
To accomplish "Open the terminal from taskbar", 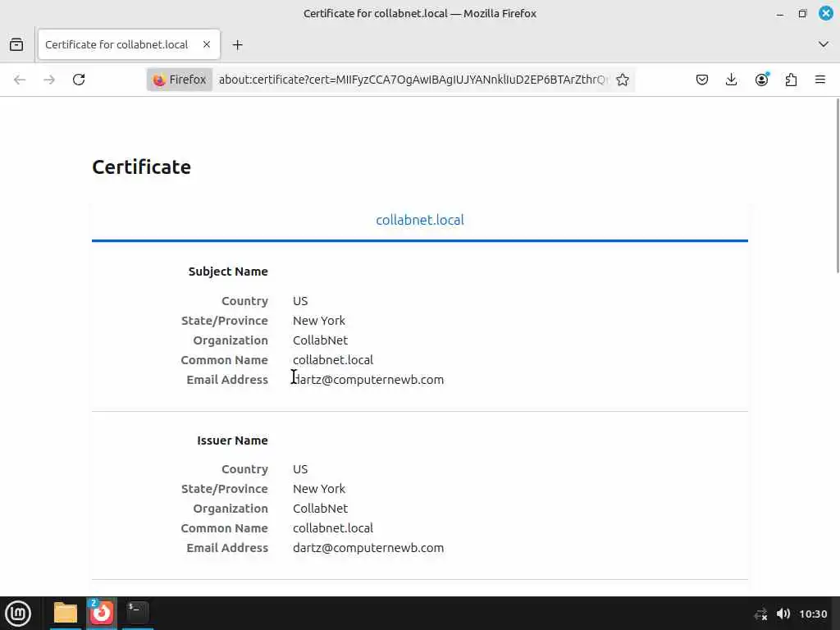I will pos(137,612).
